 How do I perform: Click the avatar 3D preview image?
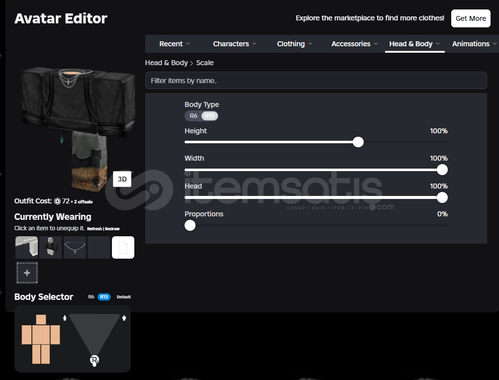[x=78, y=128]
